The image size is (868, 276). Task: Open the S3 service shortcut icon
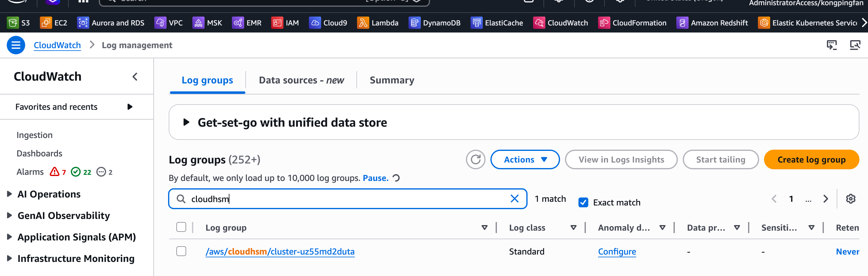coord(13,23)
